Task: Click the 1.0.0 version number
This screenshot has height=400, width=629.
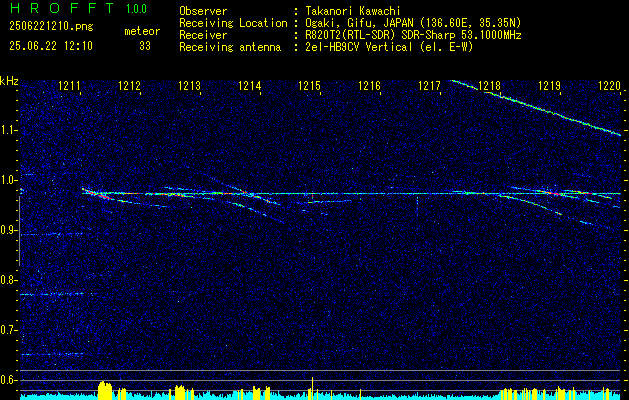Action: [x=136, y=9]
